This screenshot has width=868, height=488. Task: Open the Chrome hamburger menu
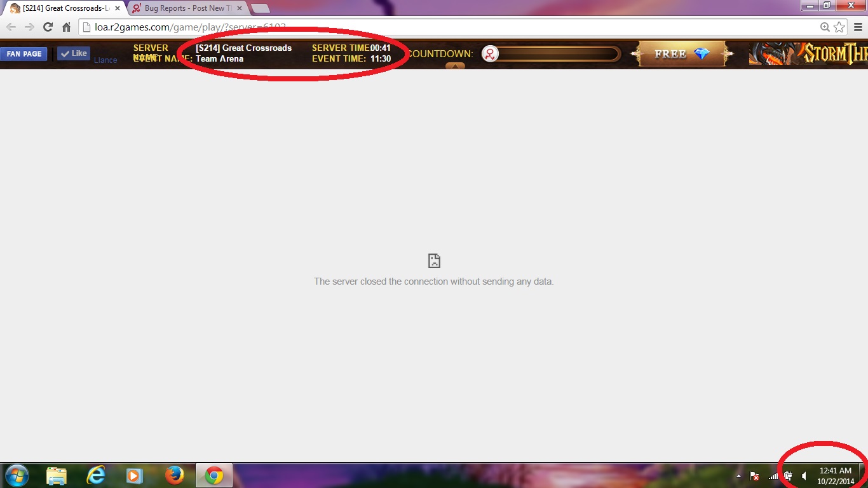tap(858, 27)
